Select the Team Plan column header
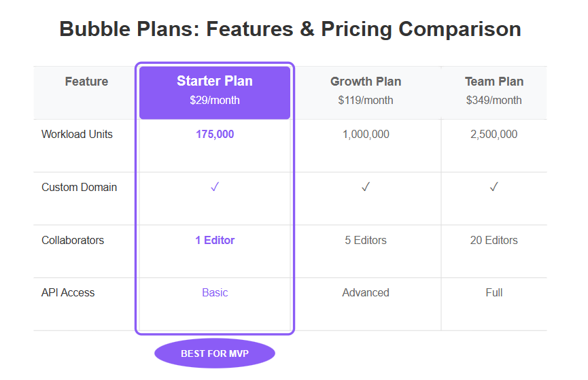This screenshot has width=588, height=380. pos(494,91)
